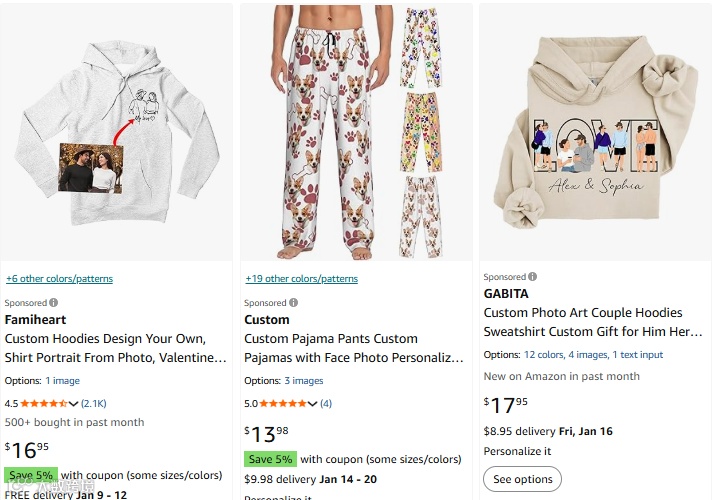Click the Sponsored info icon above Custom pajama pants

[x=294, y=302]
